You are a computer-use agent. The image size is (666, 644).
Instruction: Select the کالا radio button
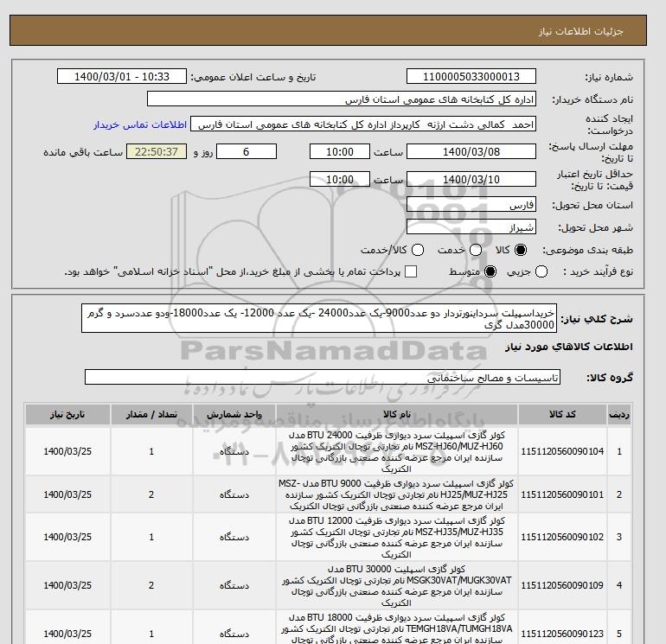pos(521,250)
